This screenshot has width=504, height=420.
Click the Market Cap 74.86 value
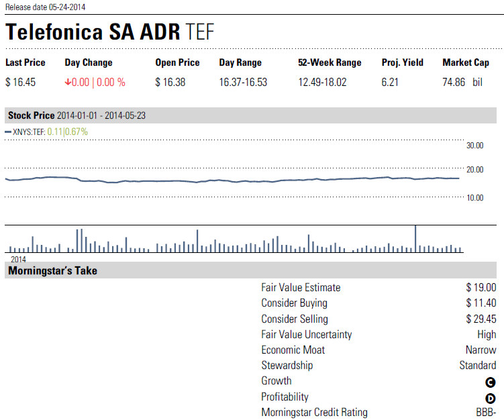coord(454,82)
